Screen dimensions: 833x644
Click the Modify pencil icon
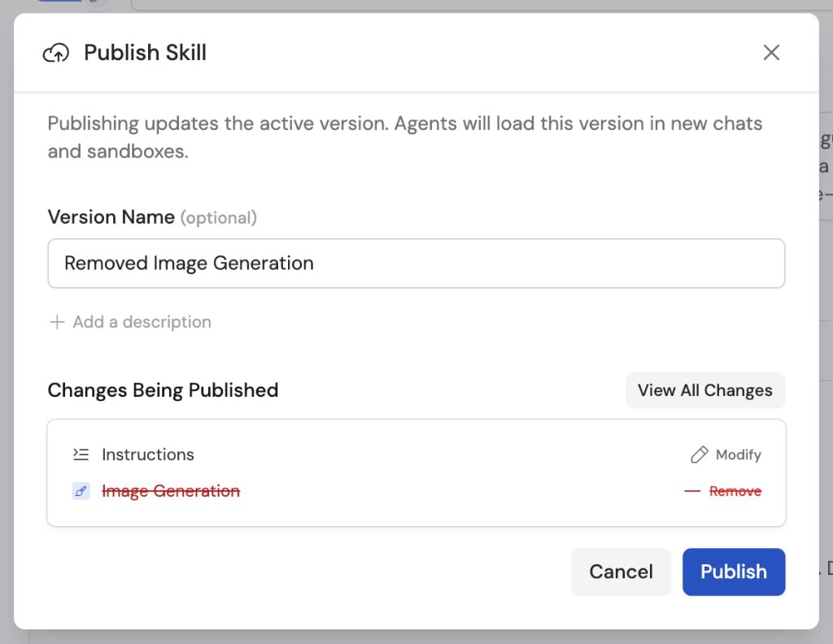(699, 455)
